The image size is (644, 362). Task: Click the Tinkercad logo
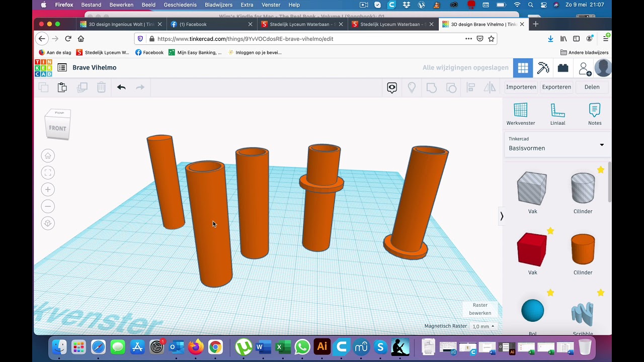(43, 68)
